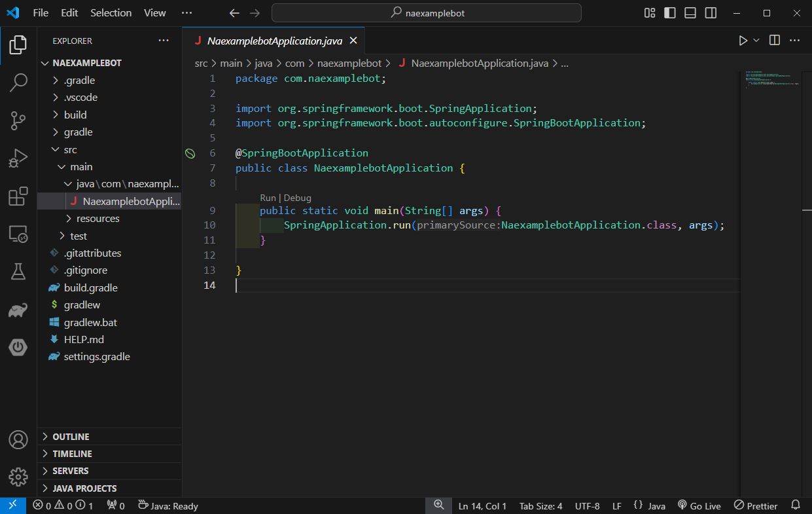Click the test status icon beside line 6
Screen dimensions: 812x514
pos(190,153)
